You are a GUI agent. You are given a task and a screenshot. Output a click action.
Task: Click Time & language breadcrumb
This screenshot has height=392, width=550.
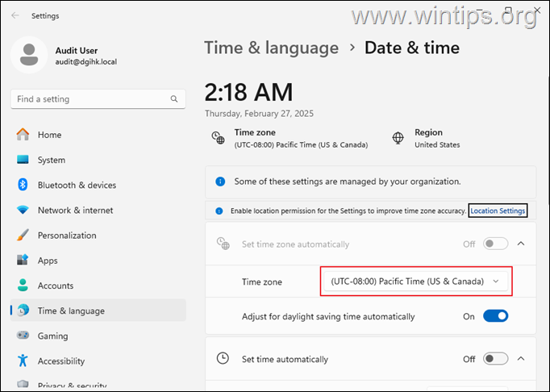click(272, 48)
